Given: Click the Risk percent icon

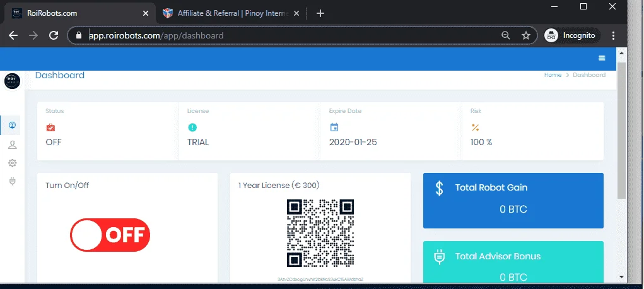Looking at the screenshot, I should click(475, 127).
